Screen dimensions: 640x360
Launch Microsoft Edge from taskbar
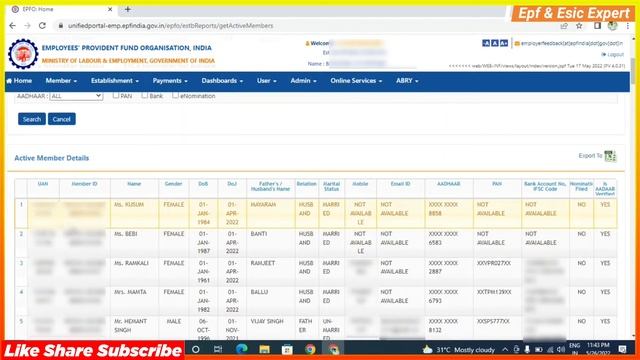coord(242,349)
